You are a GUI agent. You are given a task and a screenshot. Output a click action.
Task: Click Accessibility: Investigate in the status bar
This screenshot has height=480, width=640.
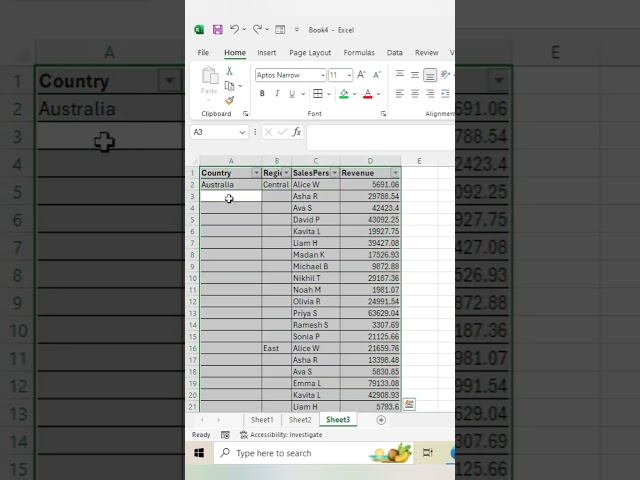(x=281, y=435)
